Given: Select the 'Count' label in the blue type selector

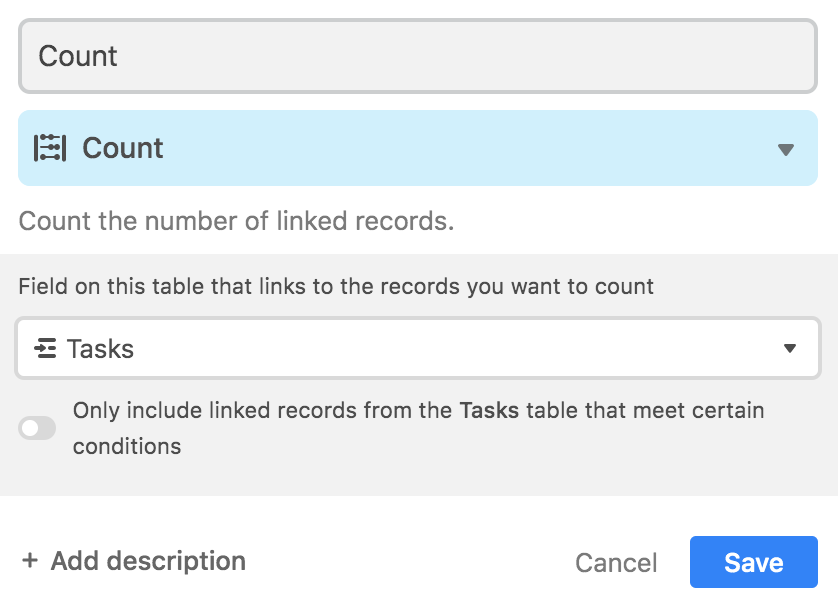Looking at the screenshot, I should click(x=122, y=148).
